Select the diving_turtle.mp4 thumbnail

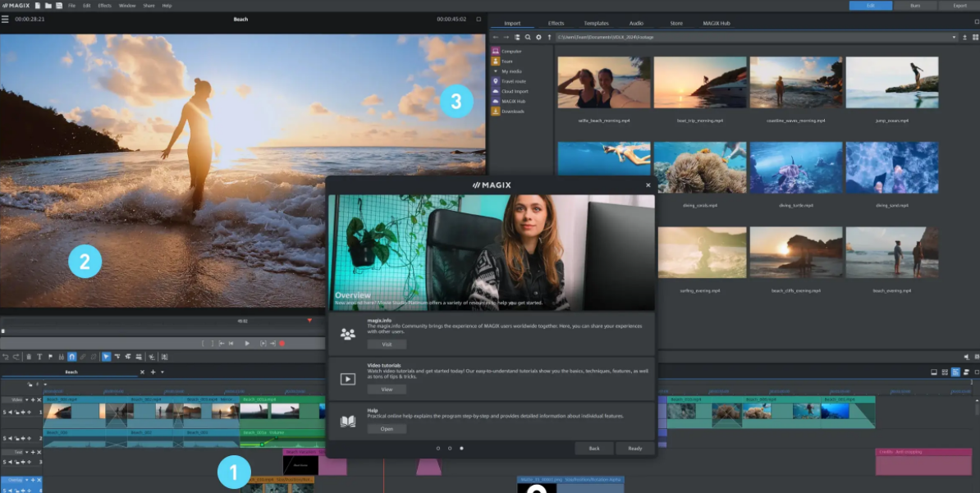coord(796,167)
